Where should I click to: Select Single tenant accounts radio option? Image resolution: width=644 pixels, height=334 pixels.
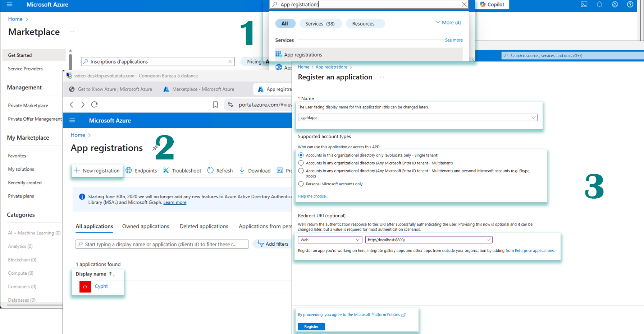301,155
